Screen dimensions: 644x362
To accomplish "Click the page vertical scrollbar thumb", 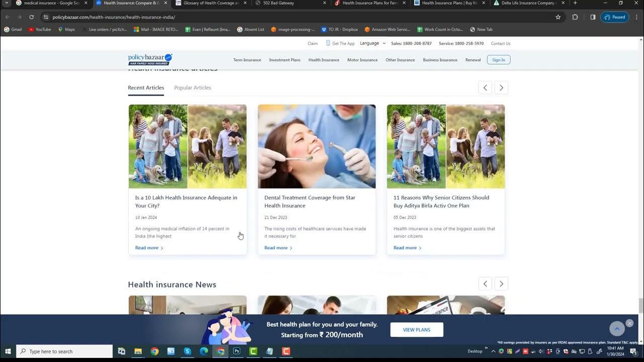I will pos(641,305).
